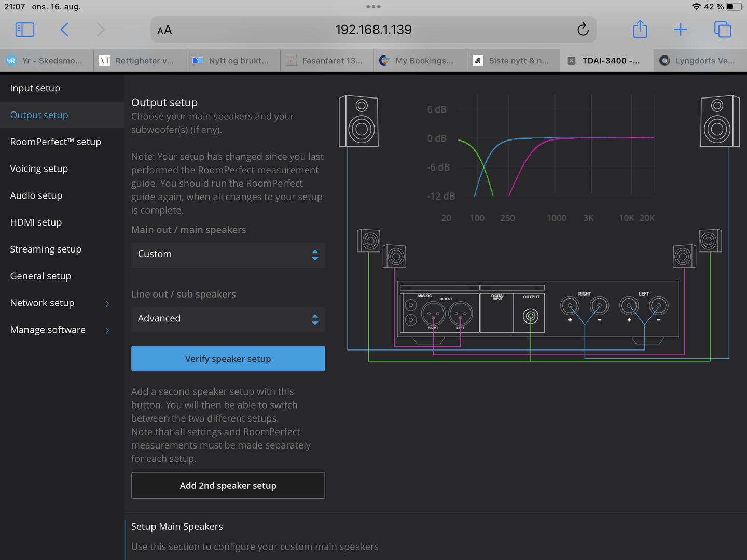This screenshot has height=560, width=747.
Task: Expand Network setup chevron
Action: pyautogui.click(x=107, y=303)
